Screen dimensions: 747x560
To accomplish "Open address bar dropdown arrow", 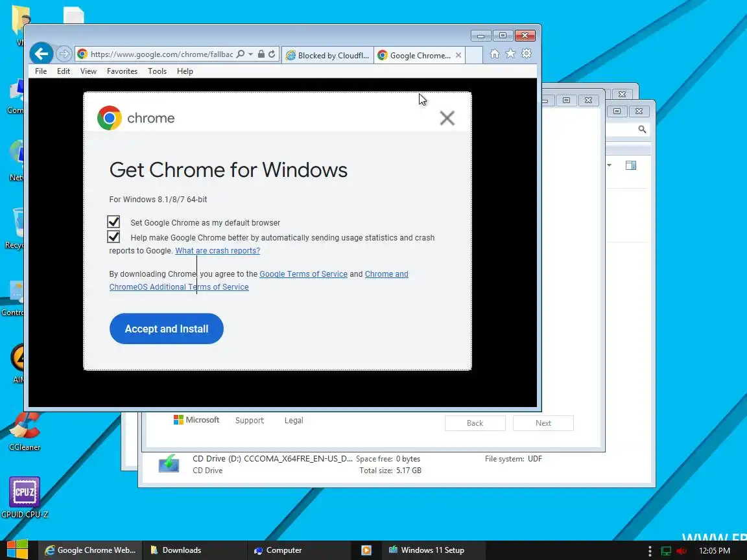I will pos(250,54).
